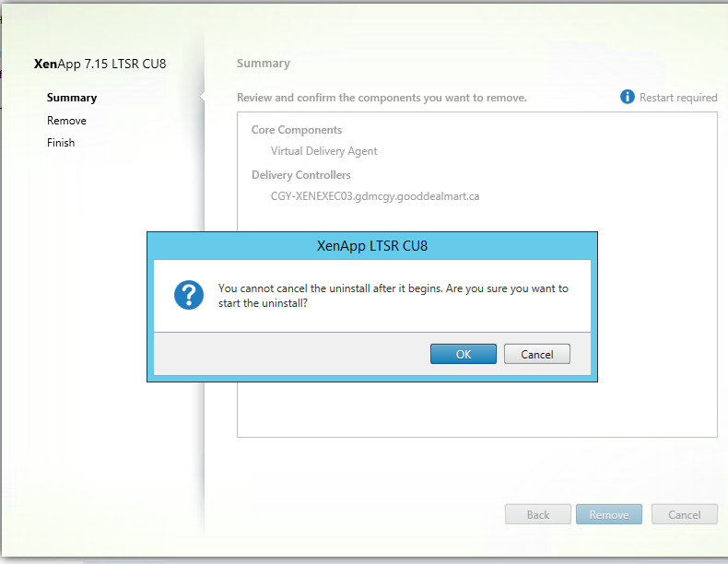Click the Delivery Controllers heading
The width and height of the screenshot is (728, 564).
tap(300, 175)
